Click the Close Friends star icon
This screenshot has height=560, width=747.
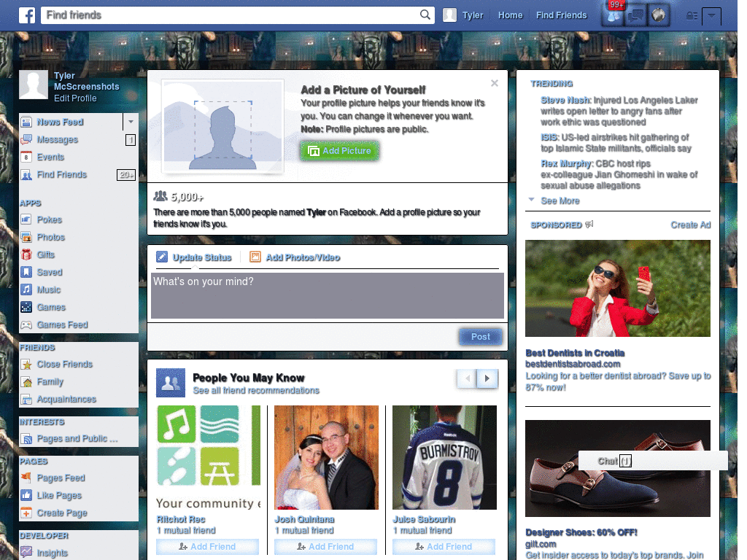pos(26,365)
